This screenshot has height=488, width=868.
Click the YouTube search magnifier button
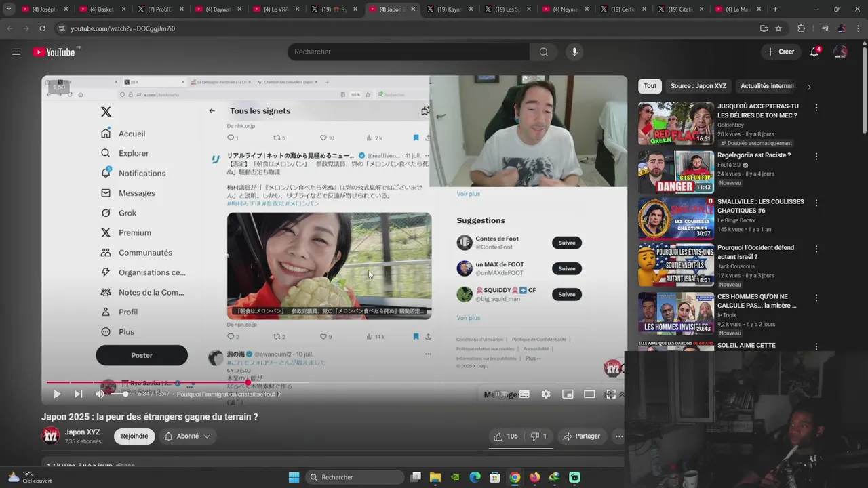[543, 52]
